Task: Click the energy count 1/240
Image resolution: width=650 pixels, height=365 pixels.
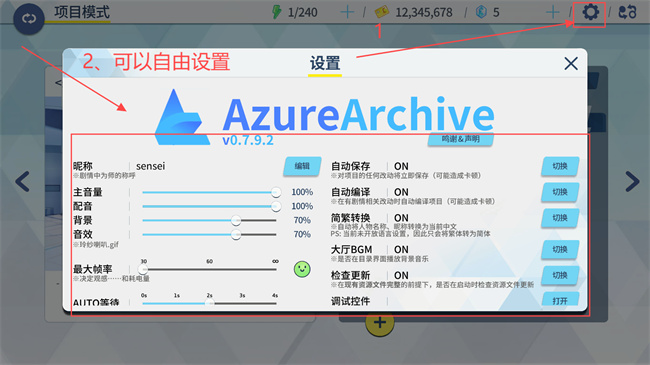Action: 303,12
